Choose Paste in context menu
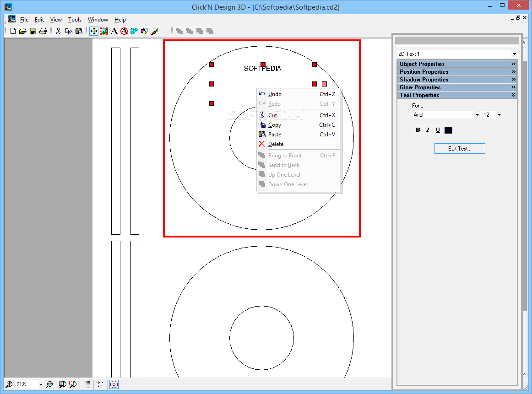Viewport: 532px width, 394px height. click(298, 134)
